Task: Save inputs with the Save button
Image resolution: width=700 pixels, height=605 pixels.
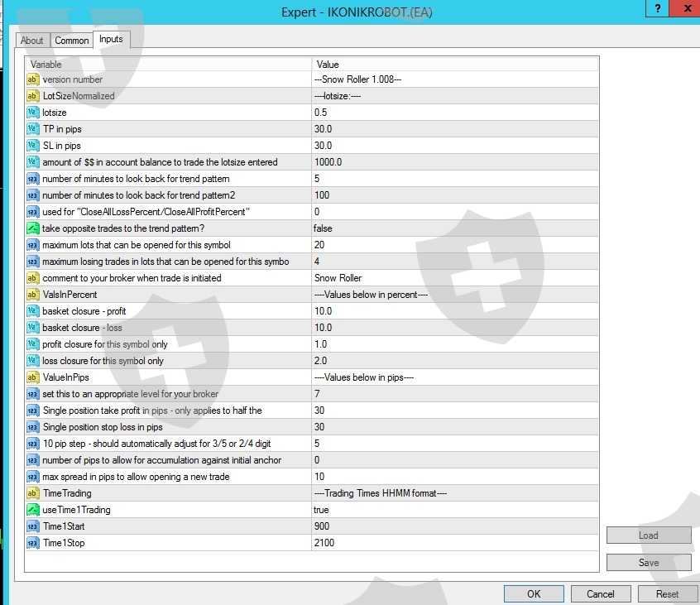Action: [x=649, y=563]
